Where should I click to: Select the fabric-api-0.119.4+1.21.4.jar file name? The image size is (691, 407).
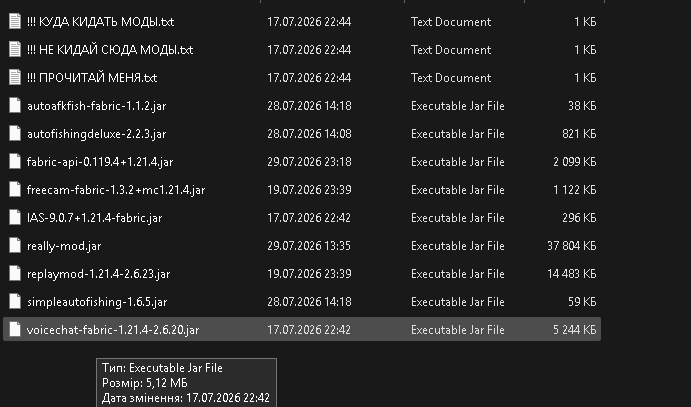100,162
